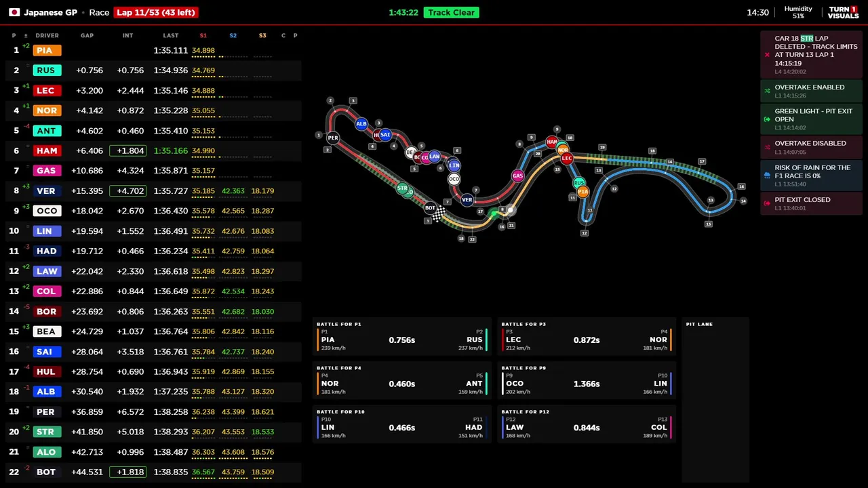Select the Overtake Enabled message icon
The height and width of the screenshot is (488, 868).
pyautogui.click(x=767, y=91)
